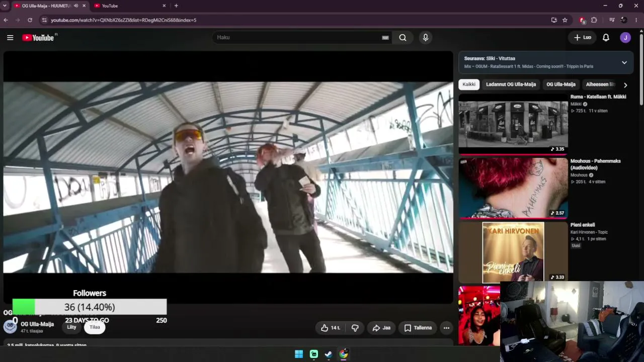This screenshot has height=362, width=644.
Task: Share the video with Jaa
Action: 381,328
